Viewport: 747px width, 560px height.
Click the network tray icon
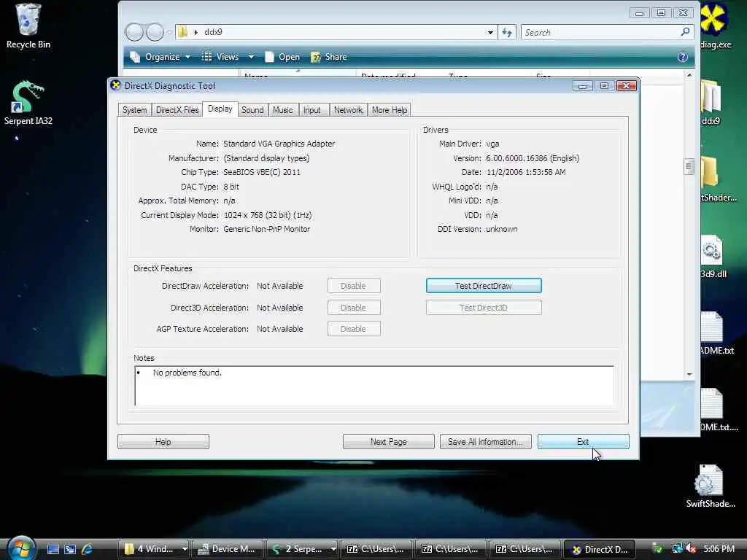pos(677,549)
